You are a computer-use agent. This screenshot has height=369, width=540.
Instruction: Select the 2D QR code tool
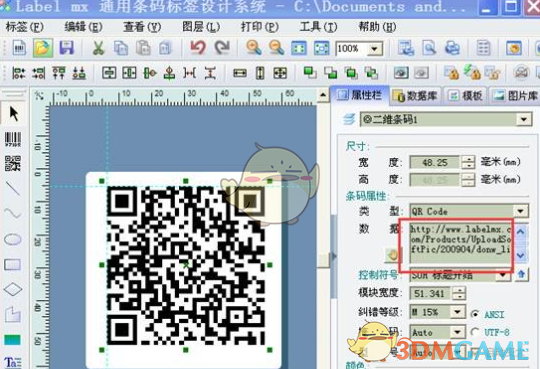coord(13,163)
